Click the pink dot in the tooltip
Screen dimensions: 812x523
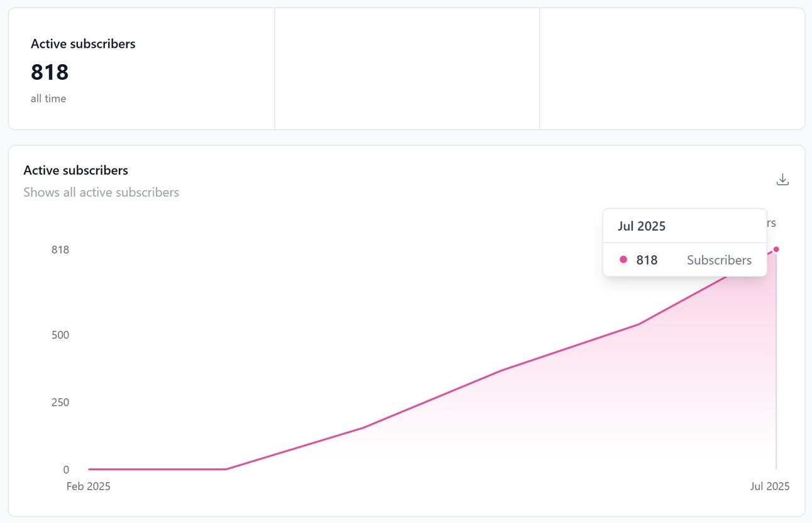(623, 260)
